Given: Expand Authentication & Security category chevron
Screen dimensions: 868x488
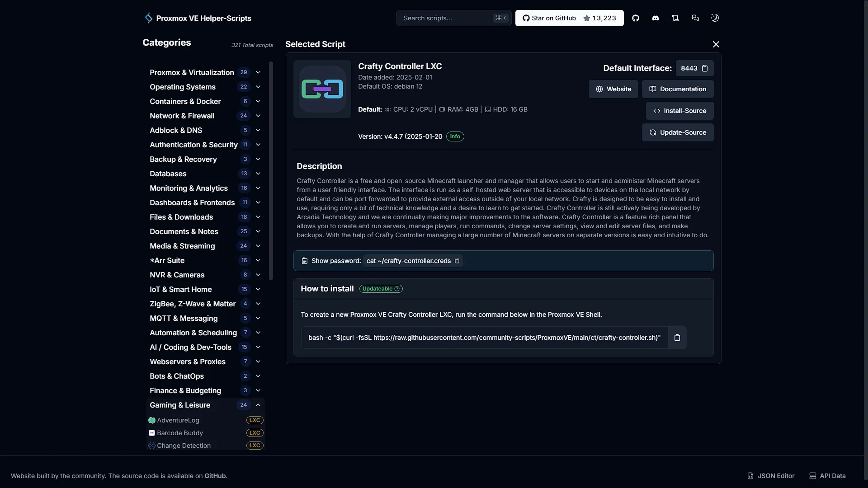Looking at the screenshot, I should (258, 145).
